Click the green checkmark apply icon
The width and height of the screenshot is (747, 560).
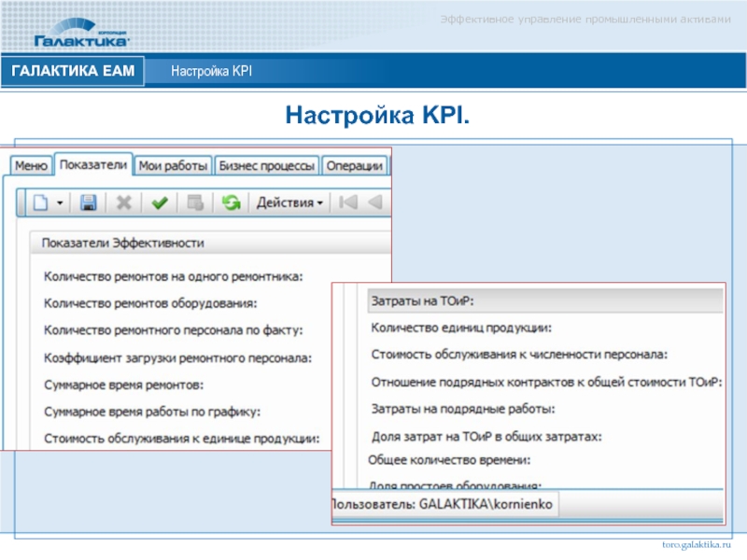tap(159, 202)
